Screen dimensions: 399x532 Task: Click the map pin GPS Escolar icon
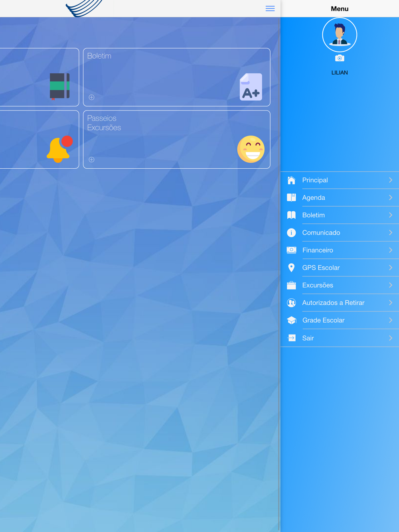tap(291, 268)
